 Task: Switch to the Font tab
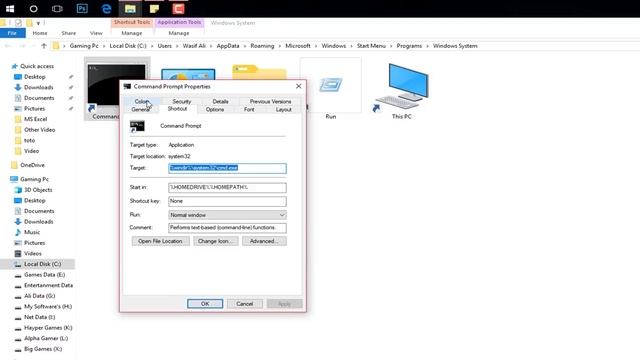point(249,110)
